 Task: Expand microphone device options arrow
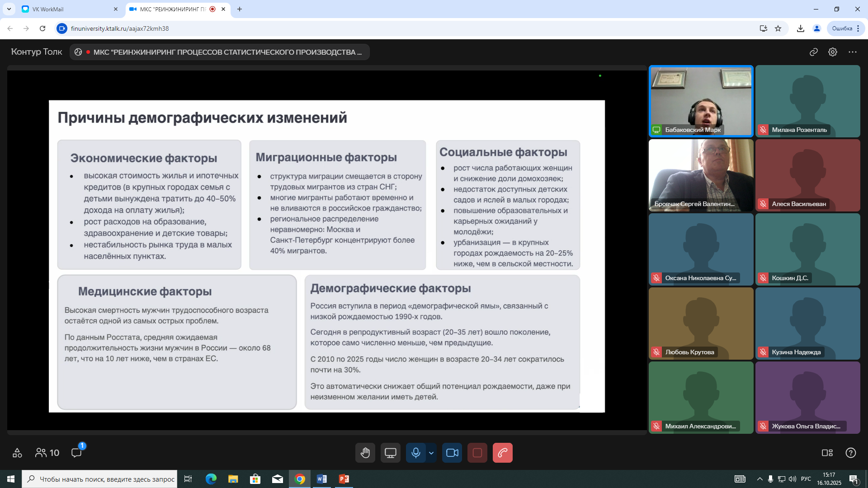pos(431,453)
